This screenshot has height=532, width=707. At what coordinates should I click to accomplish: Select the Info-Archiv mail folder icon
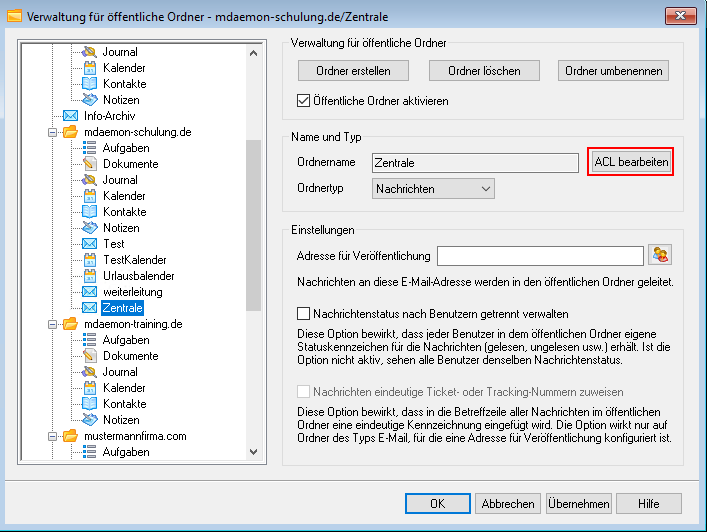tap(71, 116)
